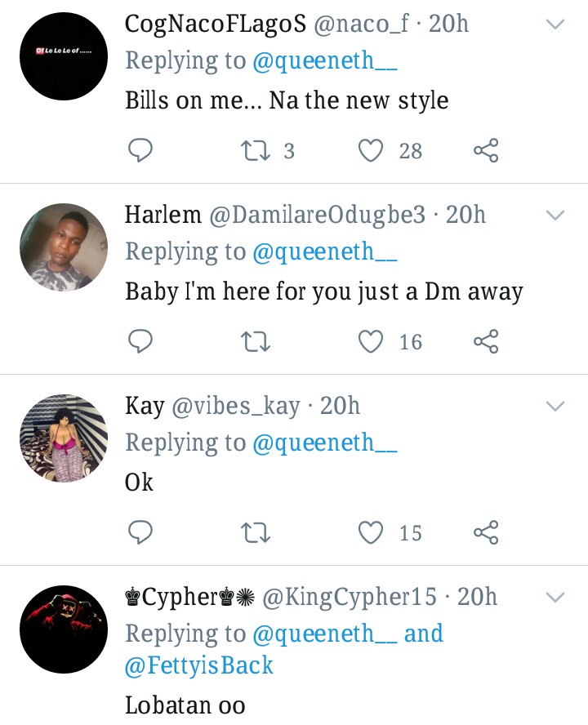Expand options for Cypher's tweet
This screenshot has height=725, width=588.
click(x=555, y=598)
